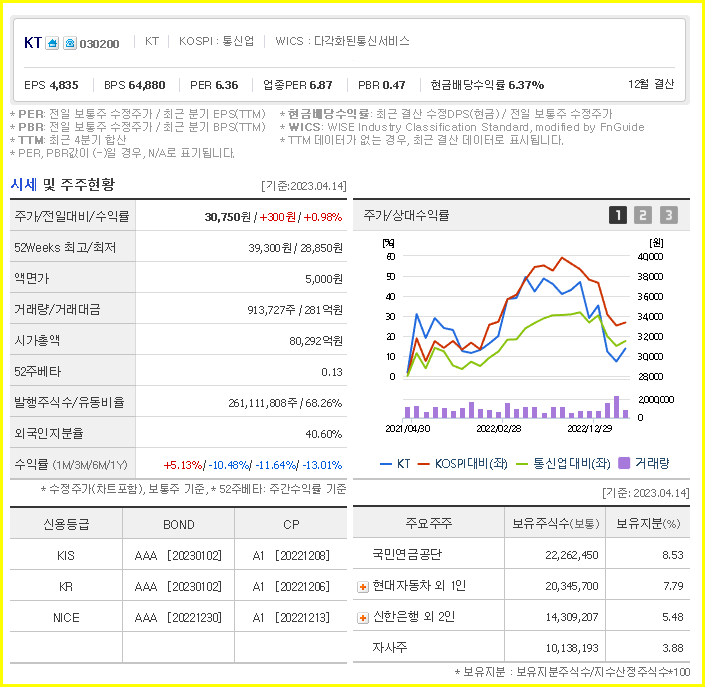The height and width of the screenshot is (687, 705).
Task: Click the KOSPI대비(좌) red legend swatch
Action: (424, 464)
